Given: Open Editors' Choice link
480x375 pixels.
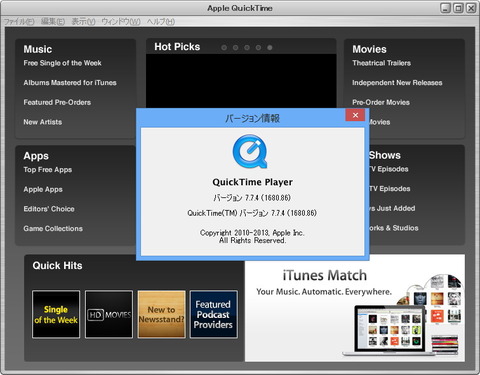Looking at the screenshot, I should (49, 209).
